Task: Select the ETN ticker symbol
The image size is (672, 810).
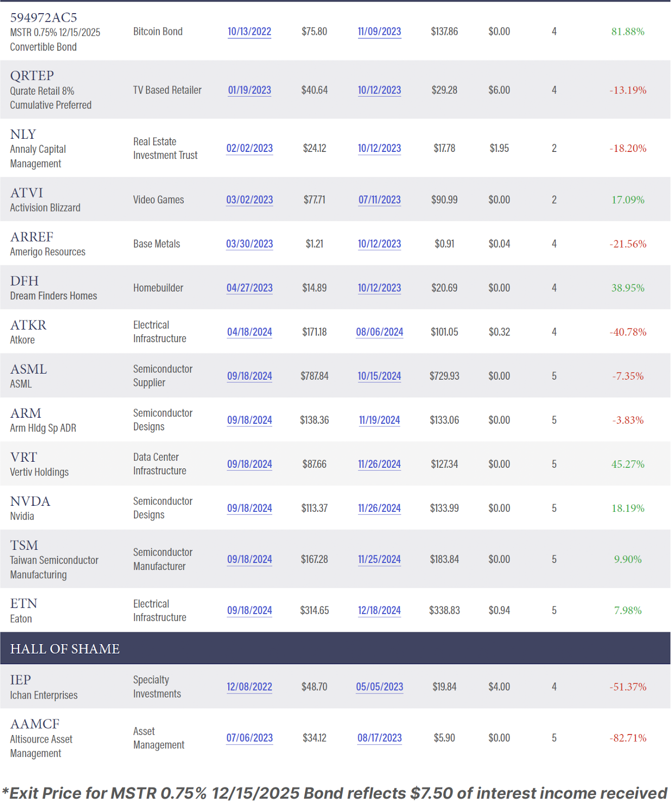Action: (24, 603)
